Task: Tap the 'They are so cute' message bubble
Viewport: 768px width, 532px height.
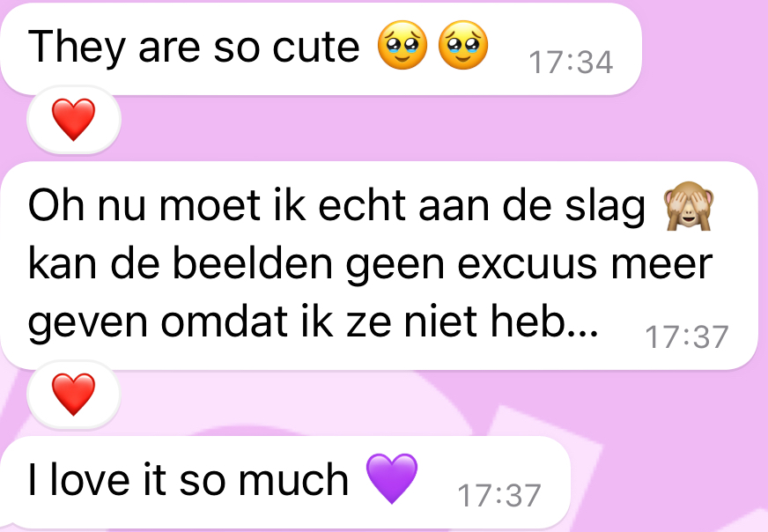Action: coord(321,49)
